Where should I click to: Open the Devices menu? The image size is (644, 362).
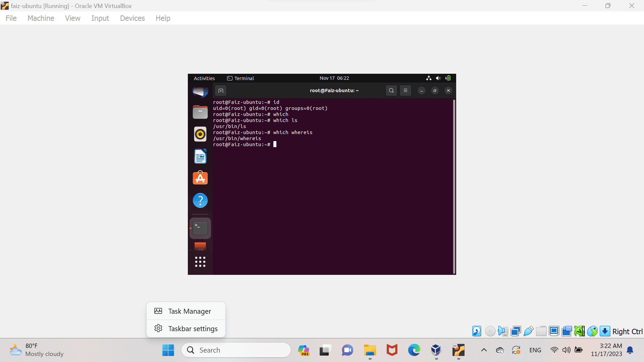click(x=132, y=18)
